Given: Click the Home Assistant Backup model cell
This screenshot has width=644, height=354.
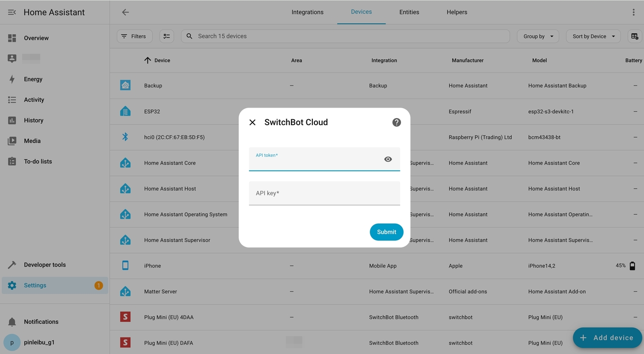Looking at the screenshot, I should tap(557, 85).
